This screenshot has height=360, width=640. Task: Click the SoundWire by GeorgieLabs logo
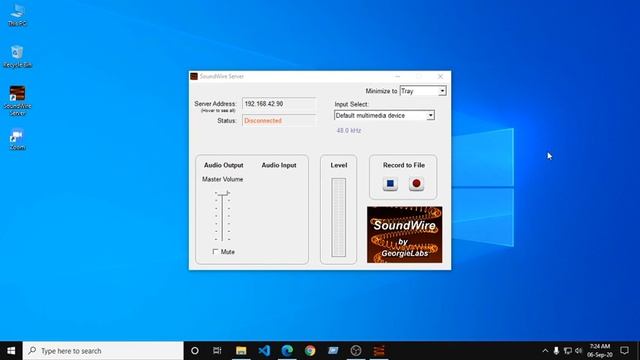[404, 235]
